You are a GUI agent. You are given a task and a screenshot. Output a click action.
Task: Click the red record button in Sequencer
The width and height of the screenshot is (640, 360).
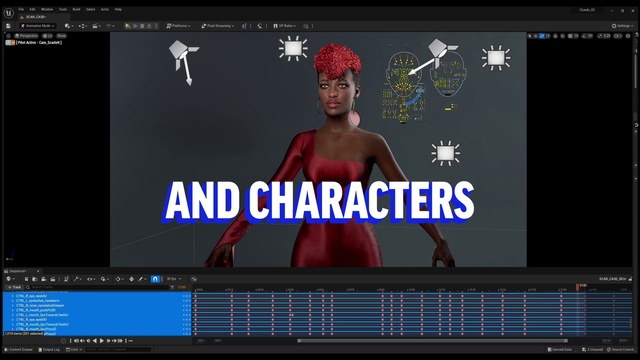(63, 340)
